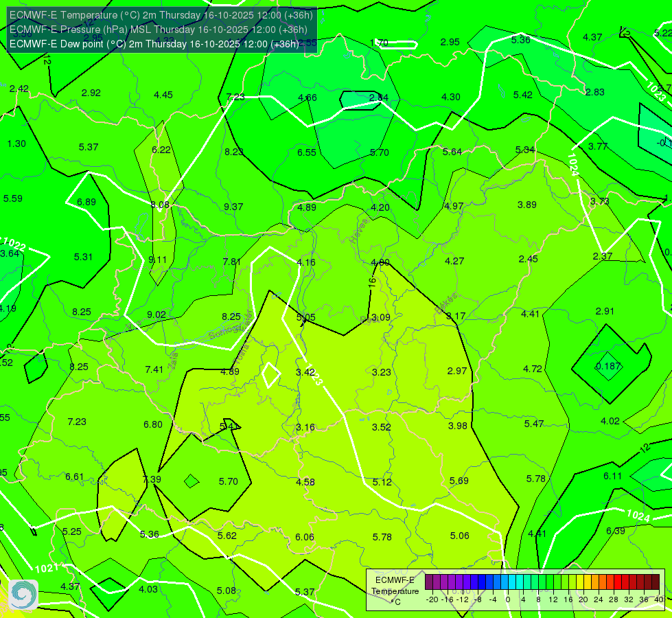This screenshot has height=618, width=672.
Task: Click the dew point value 5.69
Action: coord(459,481)
